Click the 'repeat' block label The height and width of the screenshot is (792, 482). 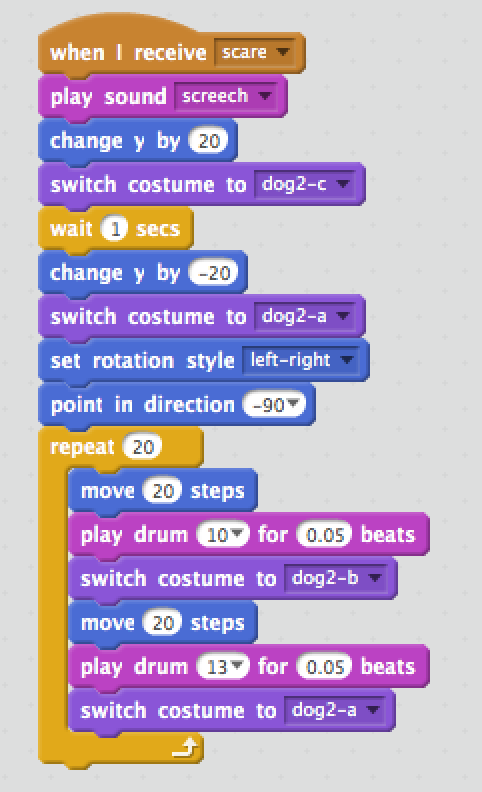click(x=82, y=447)
